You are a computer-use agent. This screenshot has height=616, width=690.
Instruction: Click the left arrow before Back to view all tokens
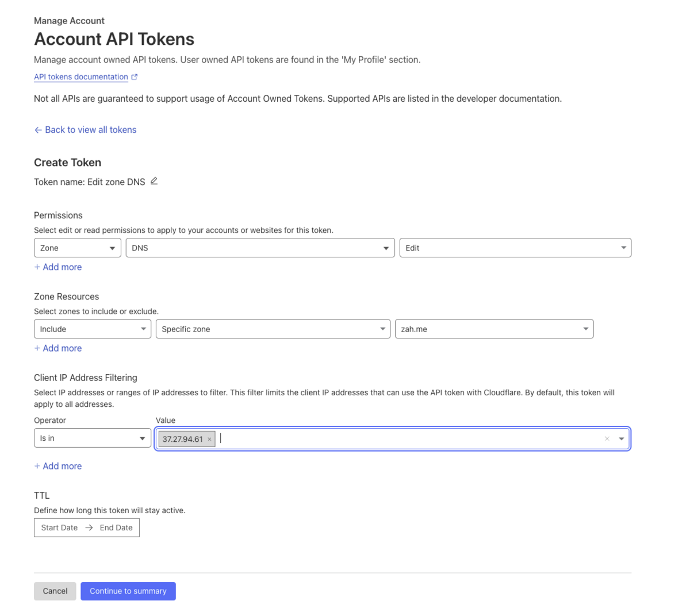click(38, 130)
